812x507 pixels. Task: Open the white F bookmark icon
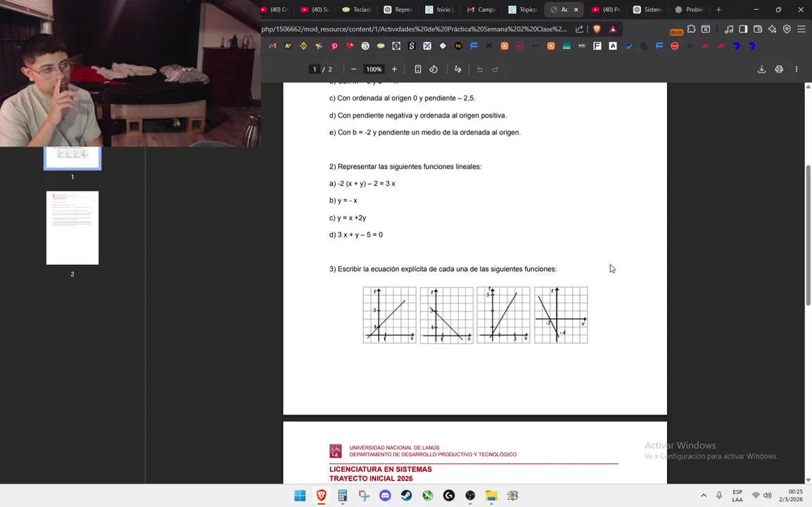pyautogui.click(x=597, y=46)
